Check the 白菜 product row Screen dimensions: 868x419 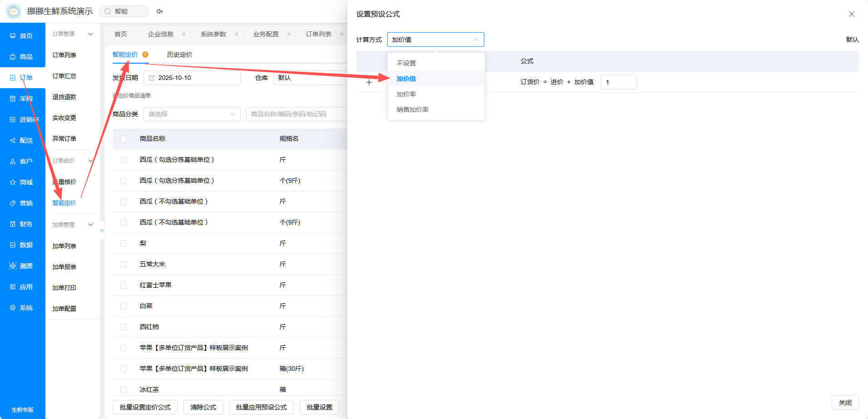coord(123,306)
